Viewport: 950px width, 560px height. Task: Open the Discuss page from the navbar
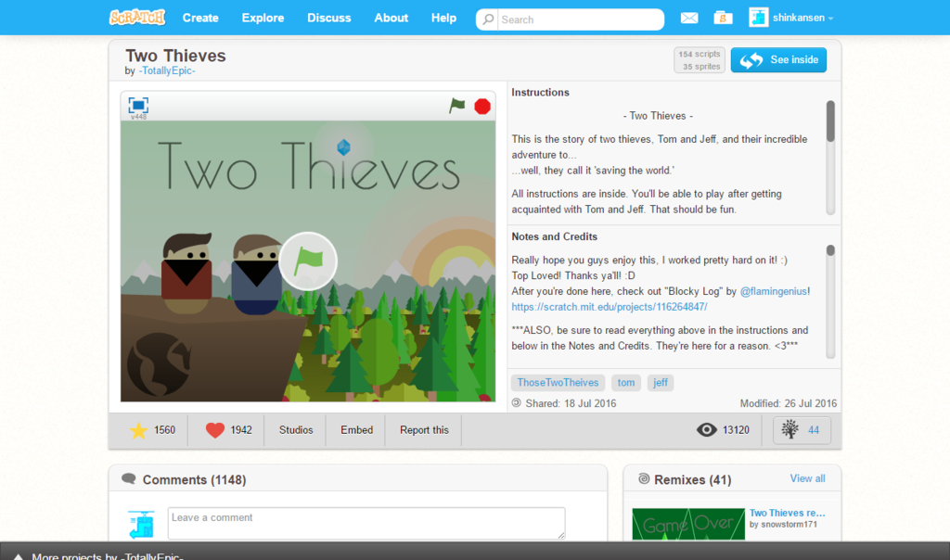329,18
